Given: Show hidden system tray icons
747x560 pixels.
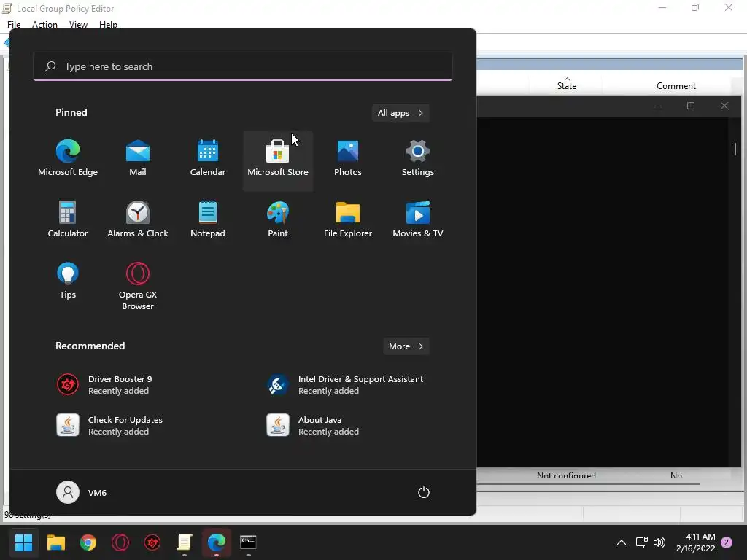Looking at the screenshot, I should pyautogui.click(x=622, y=542).
